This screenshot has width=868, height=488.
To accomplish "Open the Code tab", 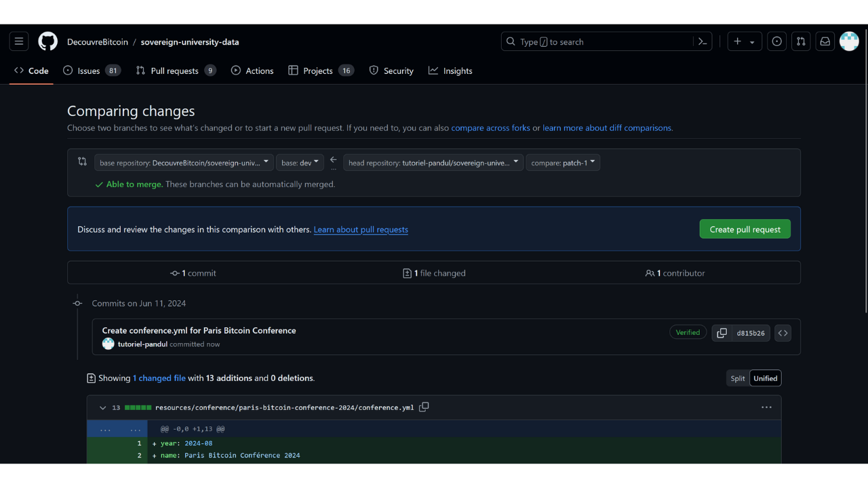I will [x=31, y=70].
